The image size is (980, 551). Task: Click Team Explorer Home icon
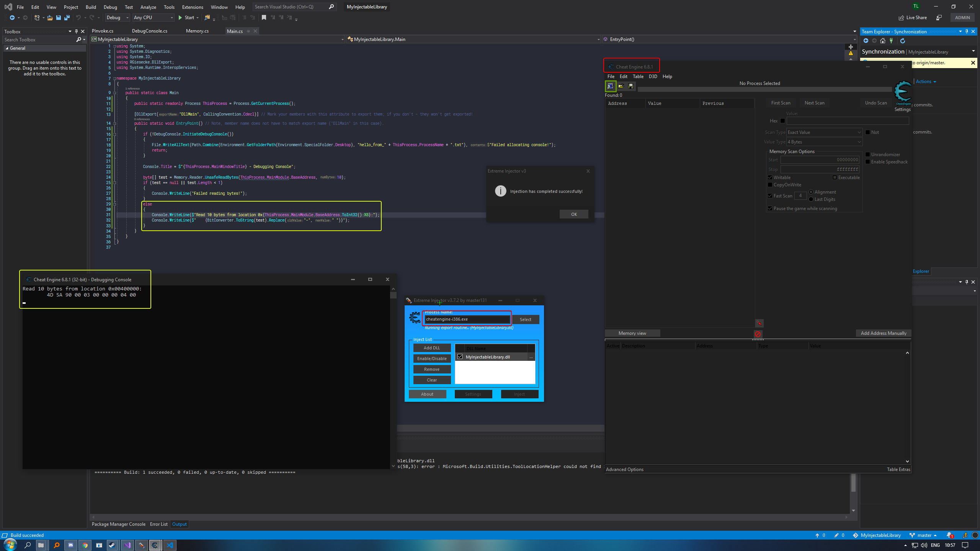coord(883,41)
